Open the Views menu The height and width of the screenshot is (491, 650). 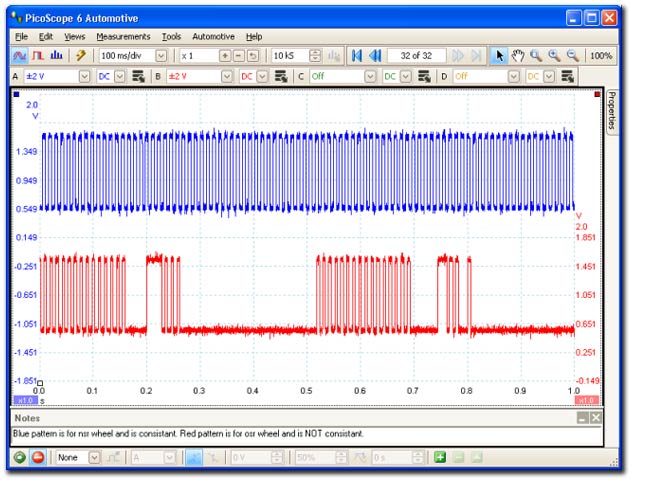coord(75,36)
